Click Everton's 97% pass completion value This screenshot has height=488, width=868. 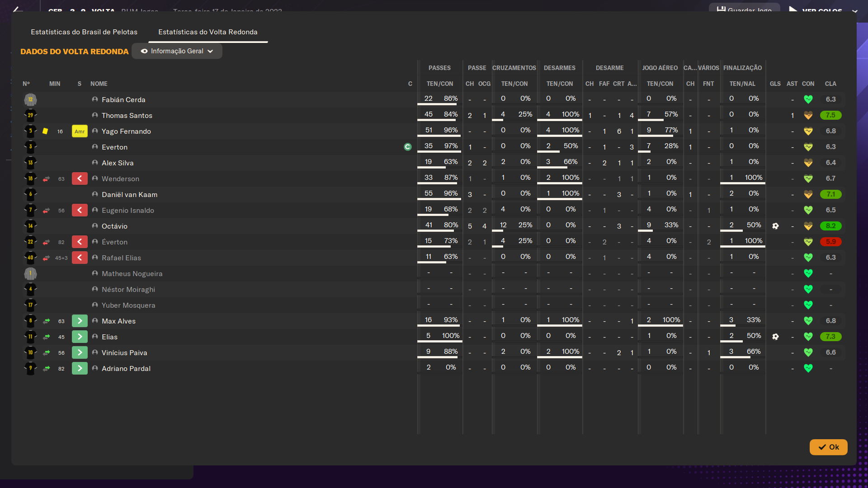451,146
